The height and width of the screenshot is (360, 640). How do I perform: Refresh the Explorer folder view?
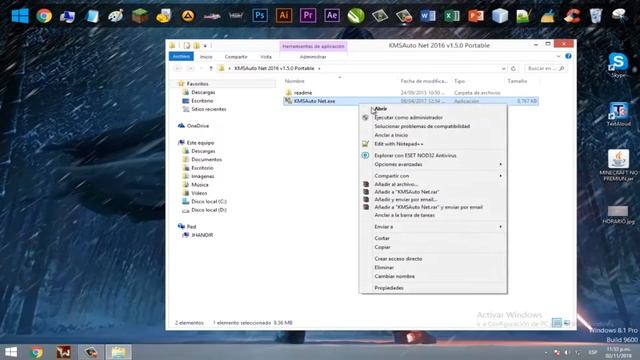click(513, 69)
